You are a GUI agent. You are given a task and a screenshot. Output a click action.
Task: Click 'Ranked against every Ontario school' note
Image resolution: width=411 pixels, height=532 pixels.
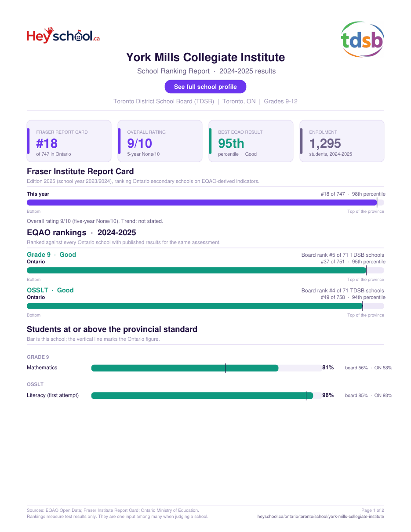(124, 242)
